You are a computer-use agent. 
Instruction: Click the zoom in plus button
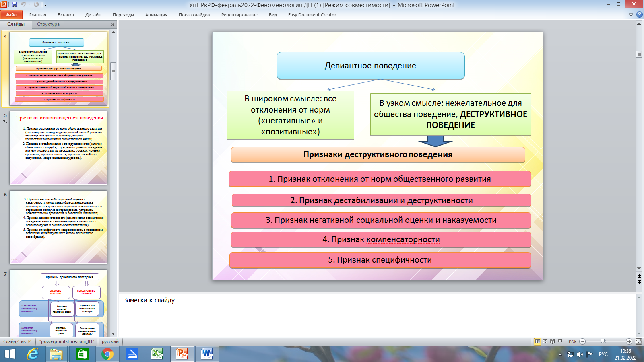[x=629, y=341]
